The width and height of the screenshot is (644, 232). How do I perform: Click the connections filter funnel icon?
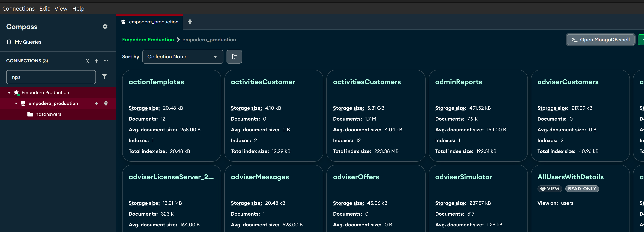104,77
